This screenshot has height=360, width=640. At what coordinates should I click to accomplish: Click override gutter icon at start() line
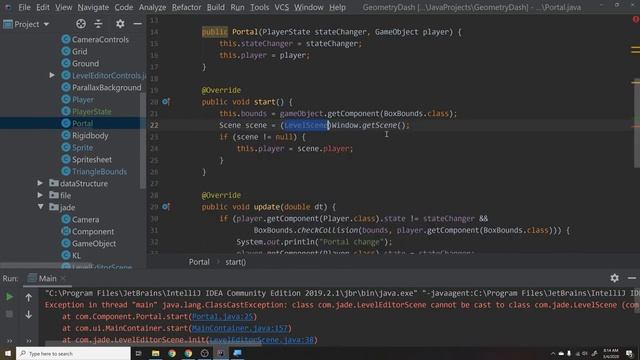point(165,102)
